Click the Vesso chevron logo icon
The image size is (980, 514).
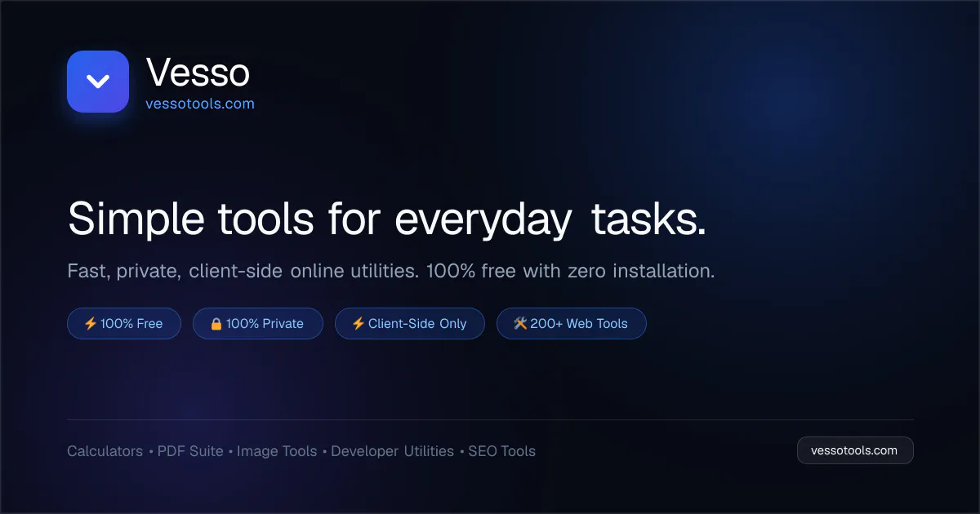click(98, 82)
